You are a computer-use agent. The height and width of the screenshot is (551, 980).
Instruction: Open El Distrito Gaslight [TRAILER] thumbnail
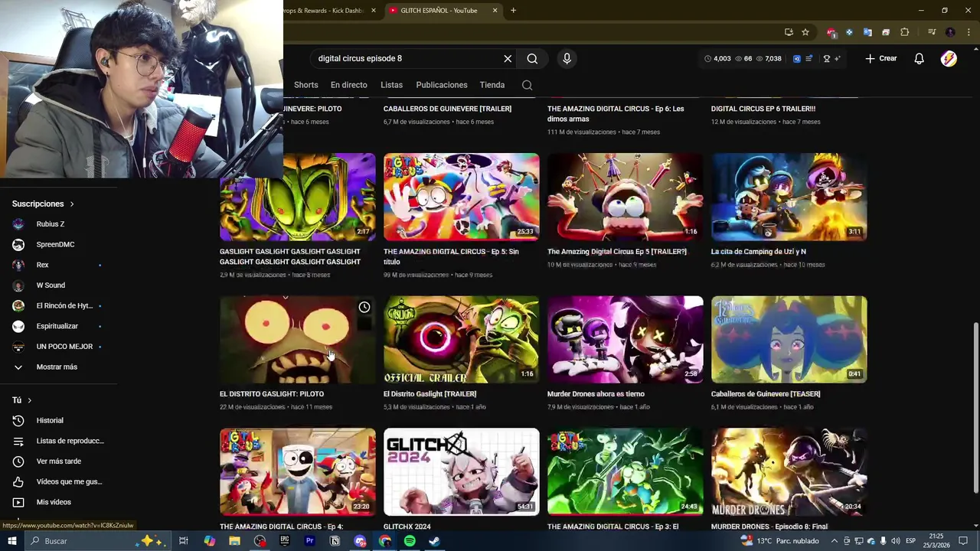(x=461, y=340)
